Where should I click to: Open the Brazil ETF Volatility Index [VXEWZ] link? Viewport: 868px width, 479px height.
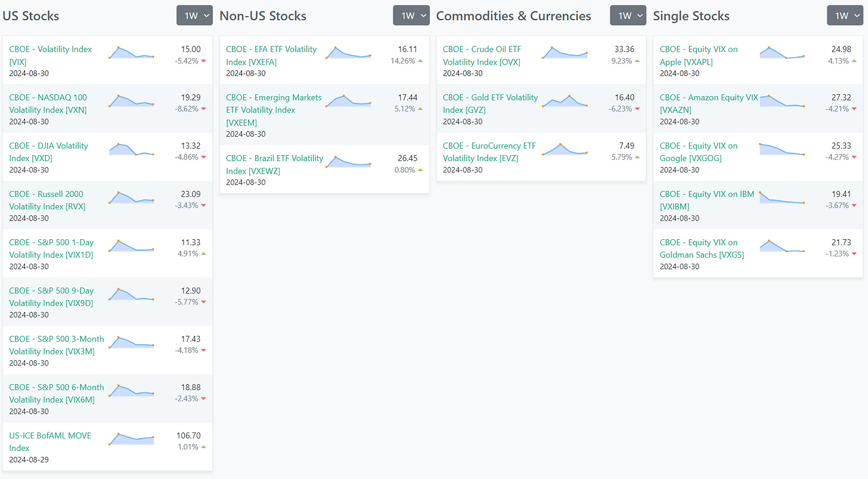coord(275,165)
